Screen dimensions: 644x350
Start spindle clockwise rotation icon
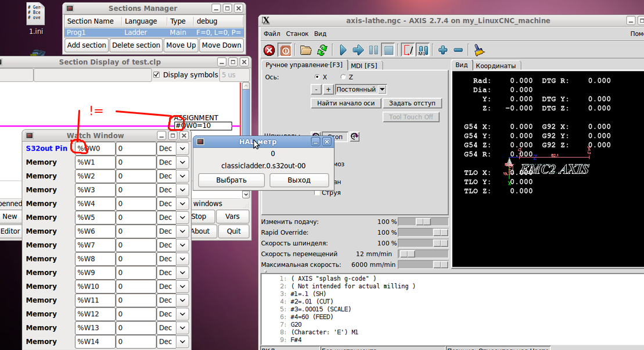(x=354, y=137)
